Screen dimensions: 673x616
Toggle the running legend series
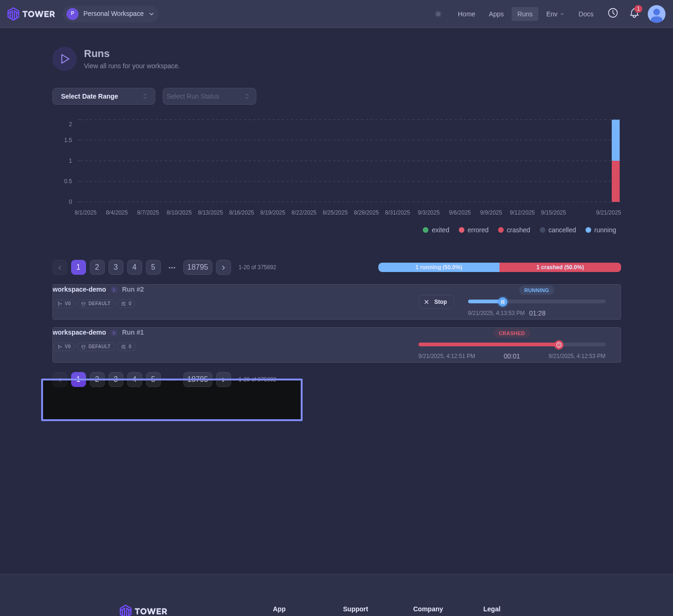point(601,230)
